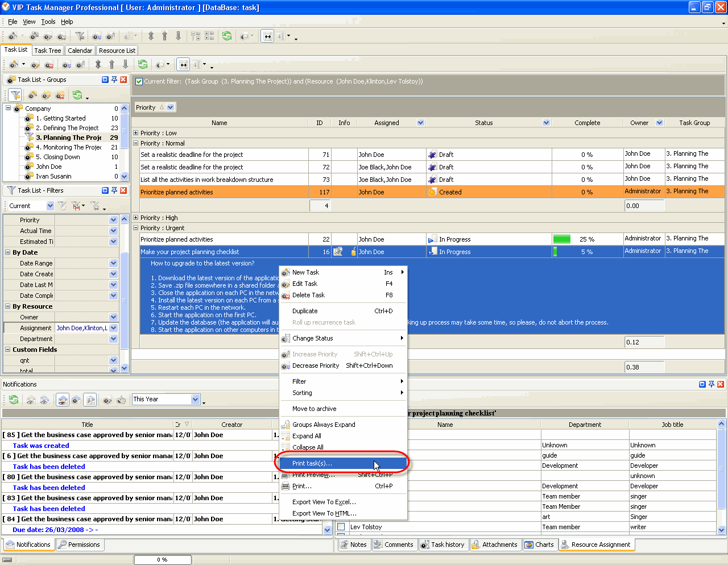The height and width of the screenshot is (565, 728).
Task: Collapse the Company tree node
Action: pyautogui.click(x=8, y=108)
